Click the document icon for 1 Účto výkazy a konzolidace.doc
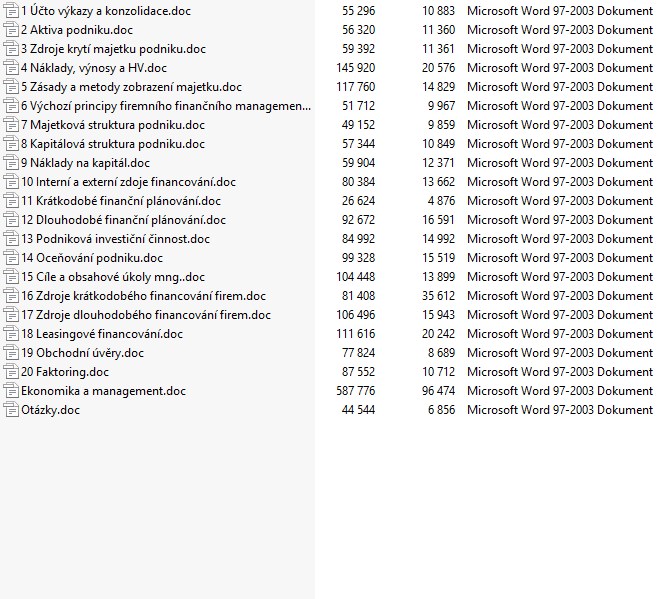The height and width of the screenshot is (599, 669). (x=11, y=11)
